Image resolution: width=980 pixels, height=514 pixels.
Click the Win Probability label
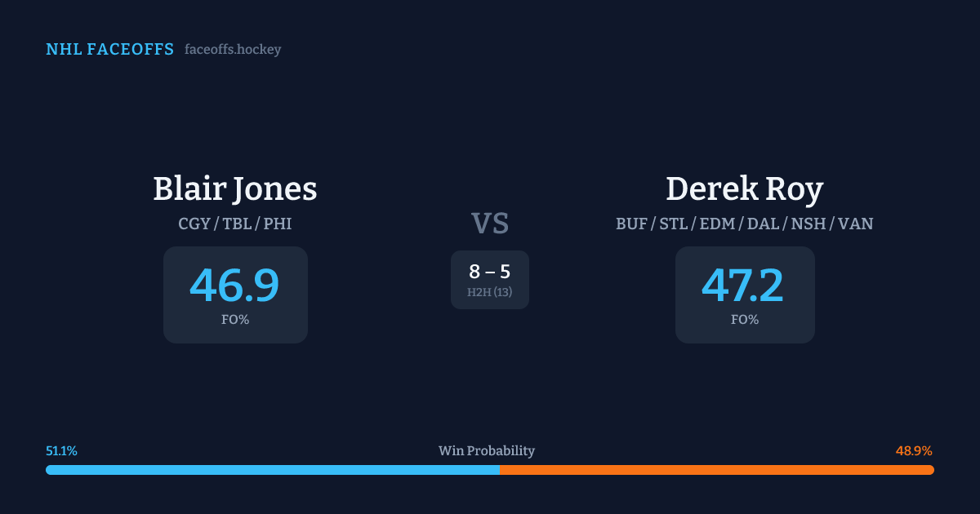point(487,451)
